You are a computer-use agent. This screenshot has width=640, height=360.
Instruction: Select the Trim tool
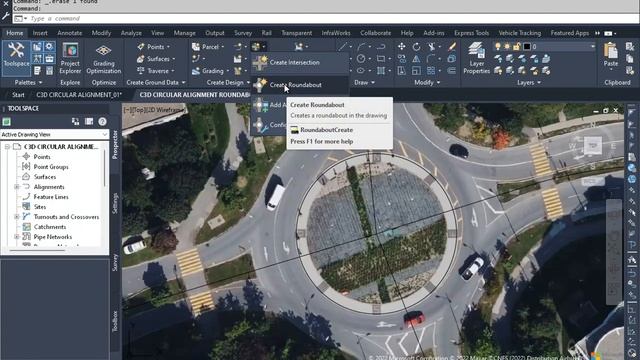tap(431, 47)
